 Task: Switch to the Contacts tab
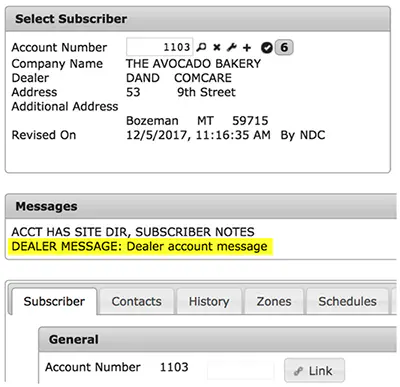[x=137, y=301]
